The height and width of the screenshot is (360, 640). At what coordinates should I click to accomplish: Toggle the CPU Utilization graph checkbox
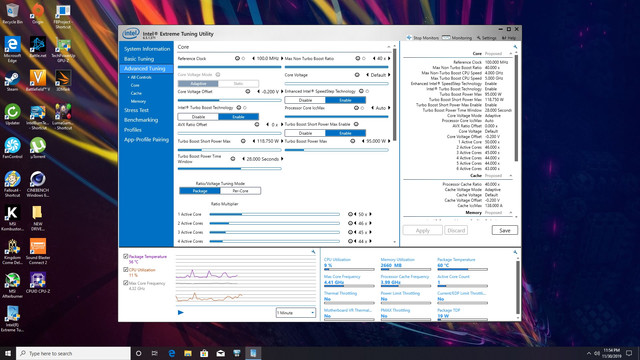(126, 270)
